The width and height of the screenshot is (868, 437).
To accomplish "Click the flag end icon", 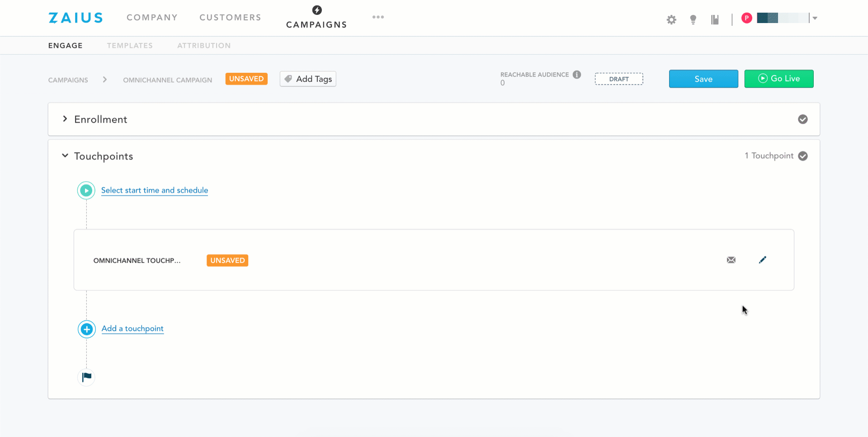I will [x=86, y=377].
